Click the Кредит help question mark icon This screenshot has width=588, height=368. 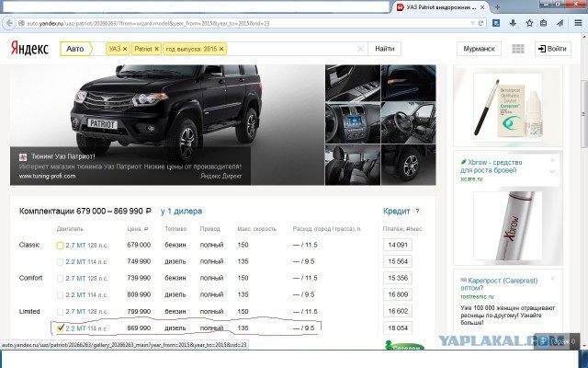pyautogui.click(x=417, y=211)
